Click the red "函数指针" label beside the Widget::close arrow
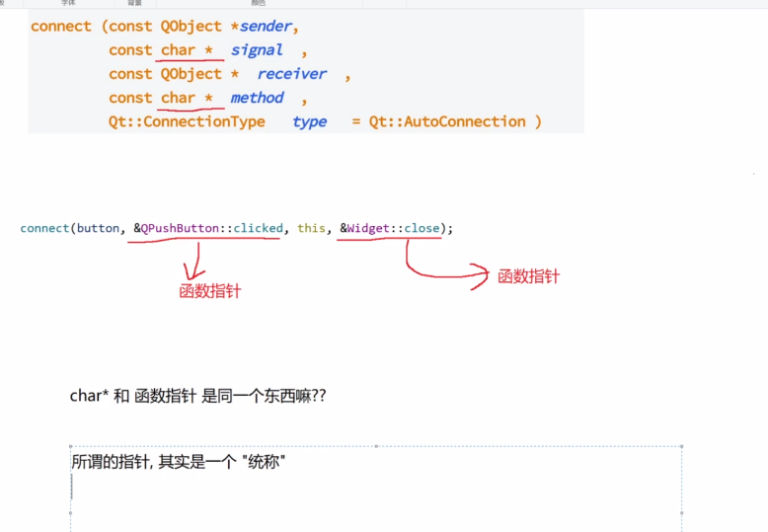This screenshot has height=532, width=768. 528,276
